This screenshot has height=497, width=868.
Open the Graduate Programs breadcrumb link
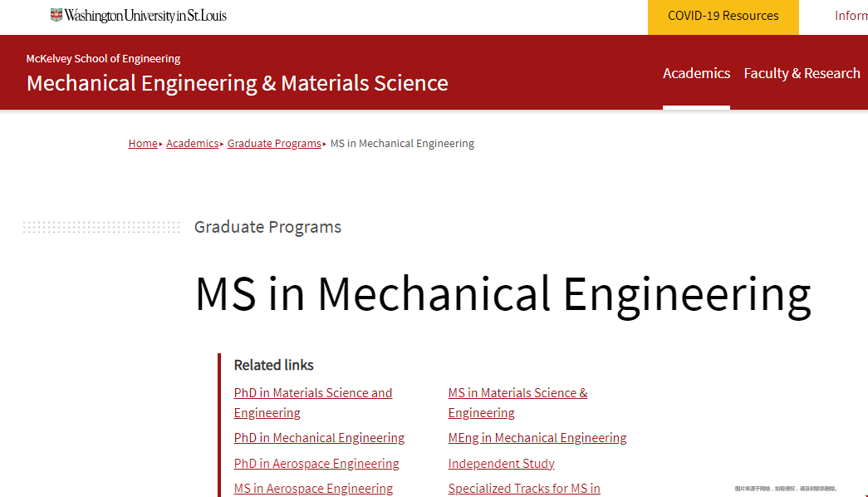click(274, 144)
